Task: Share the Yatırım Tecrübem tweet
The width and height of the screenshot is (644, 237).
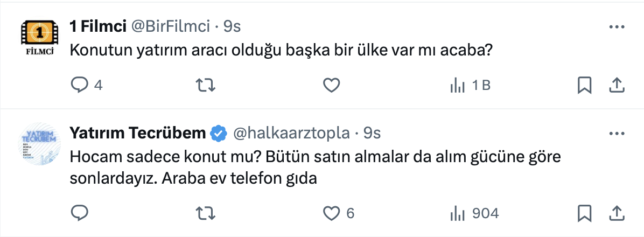Action: pos(616,213)
